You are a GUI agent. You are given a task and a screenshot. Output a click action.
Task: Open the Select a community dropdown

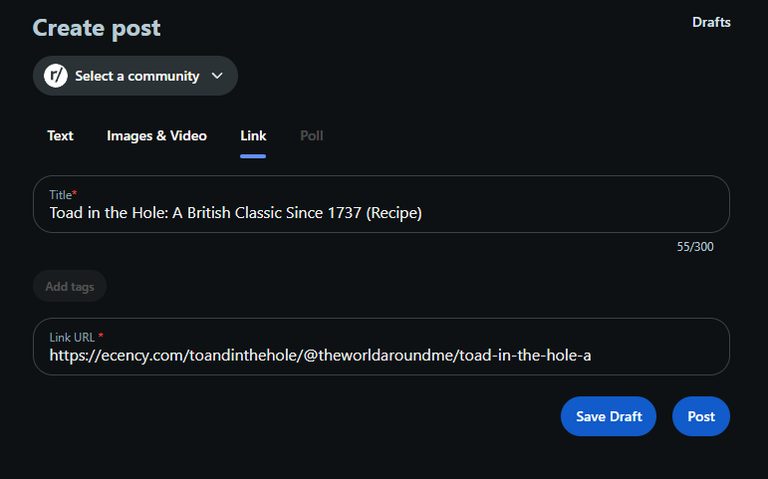(x=135, y=76)
